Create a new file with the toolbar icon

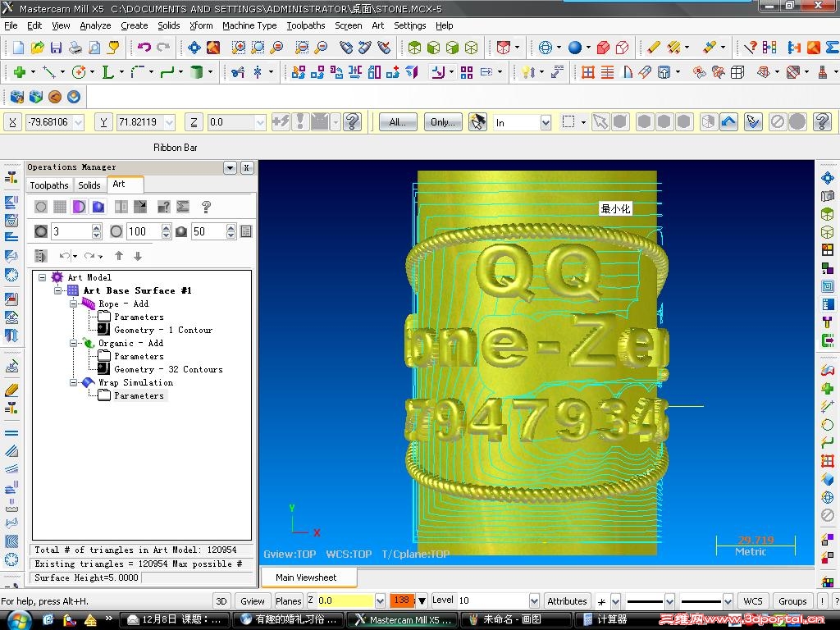coord(18,48)
